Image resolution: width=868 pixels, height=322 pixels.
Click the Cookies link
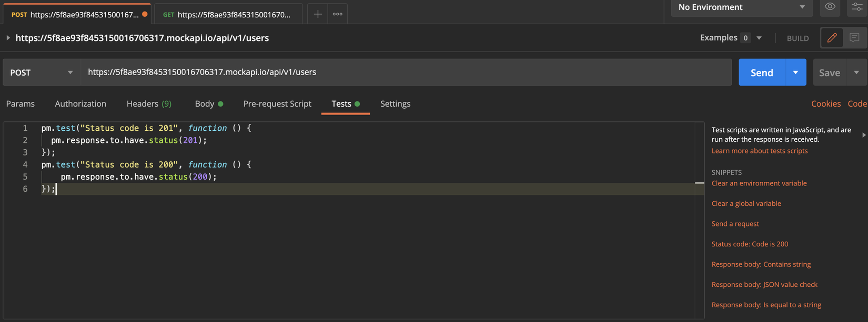[x=825, y=104]
